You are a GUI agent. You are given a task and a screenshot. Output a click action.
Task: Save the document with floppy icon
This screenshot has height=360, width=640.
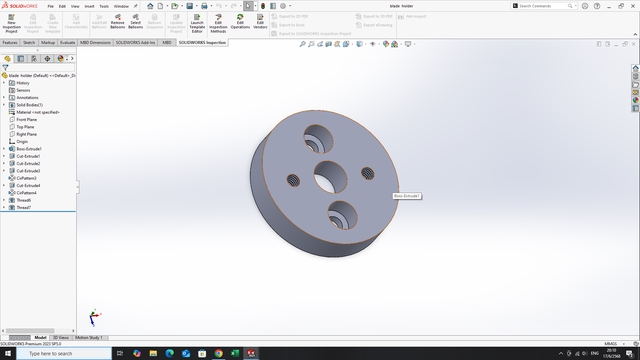(x=190, y=6)
